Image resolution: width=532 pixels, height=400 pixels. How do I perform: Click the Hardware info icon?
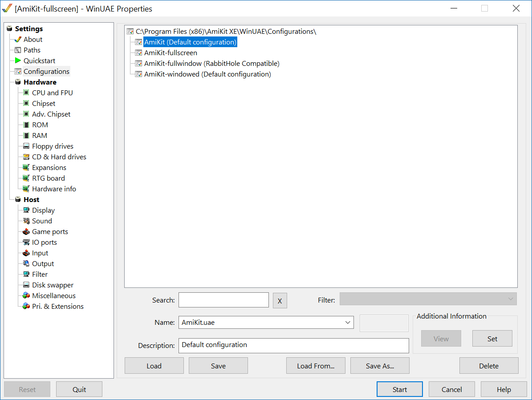coord(26,189)
